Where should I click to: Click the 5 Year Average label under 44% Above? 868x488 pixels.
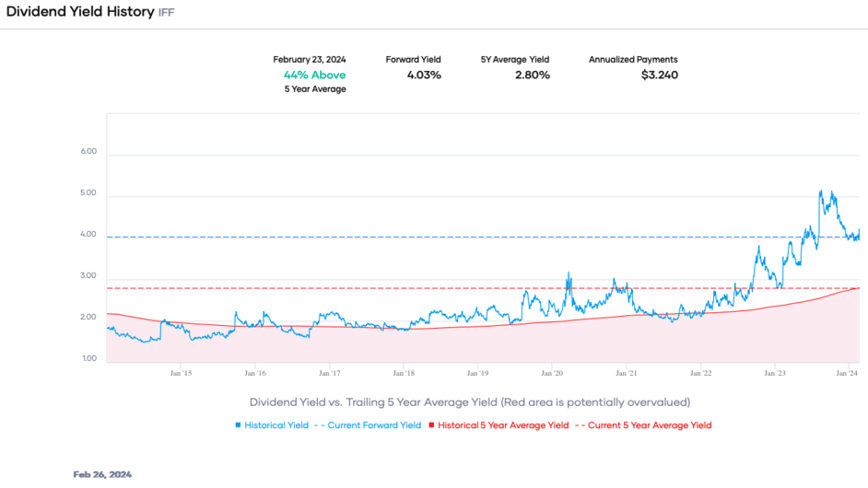[x=315, y=89]
